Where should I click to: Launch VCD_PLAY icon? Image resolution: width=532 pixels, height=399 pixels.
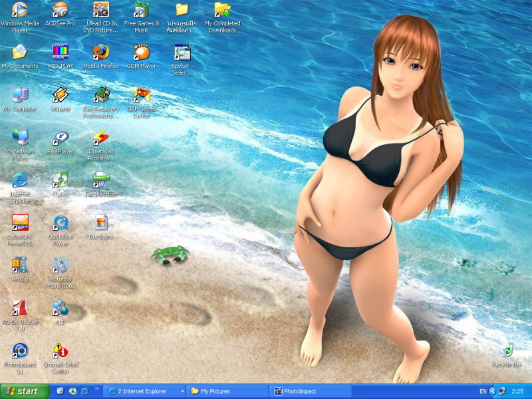tap(61, 53)
